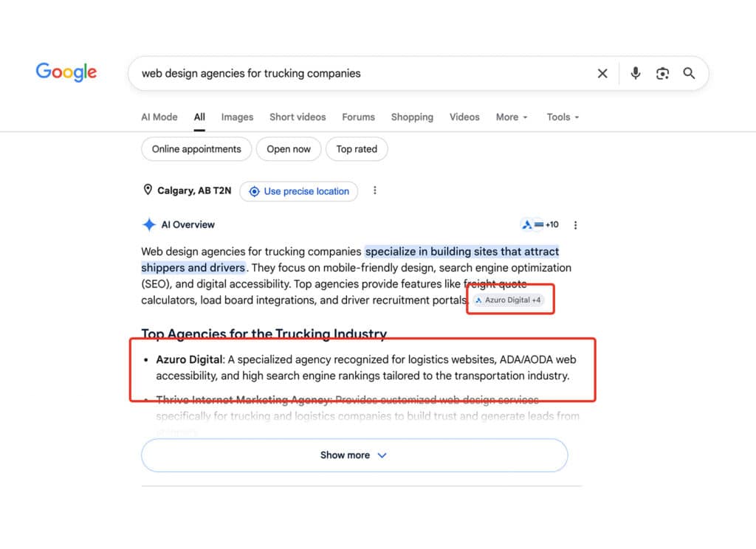Viewport: 756px width, 549px height.
Task: Click Use precise location button
Action: 298,191
